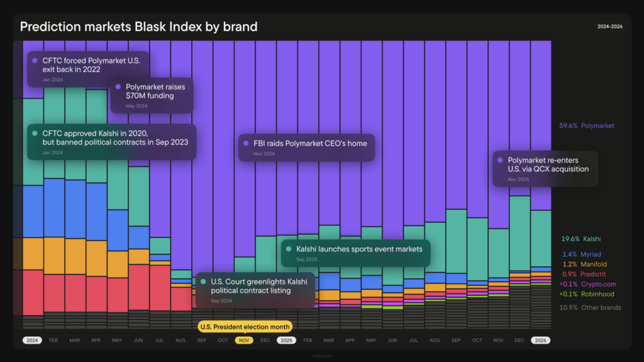The image size is (644, 362).
Task: Jump to the 2025 year marker
Action: (x=286, y=340)
